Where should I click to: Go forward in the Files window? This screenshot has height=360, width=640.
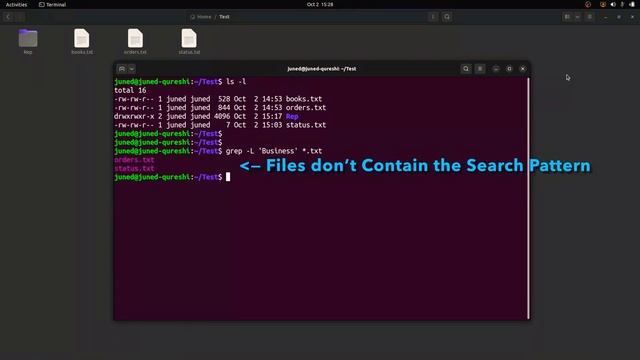[x=20, y=17]
